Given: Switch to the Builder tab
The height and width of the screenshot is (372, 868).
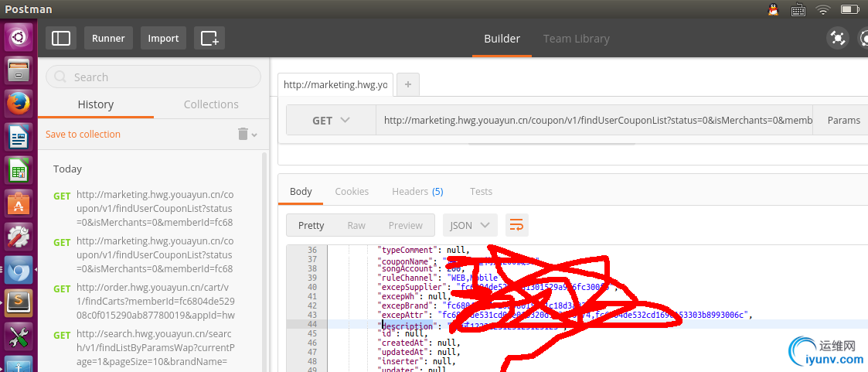Looking at the screenshot, I should tap(502, 39).
